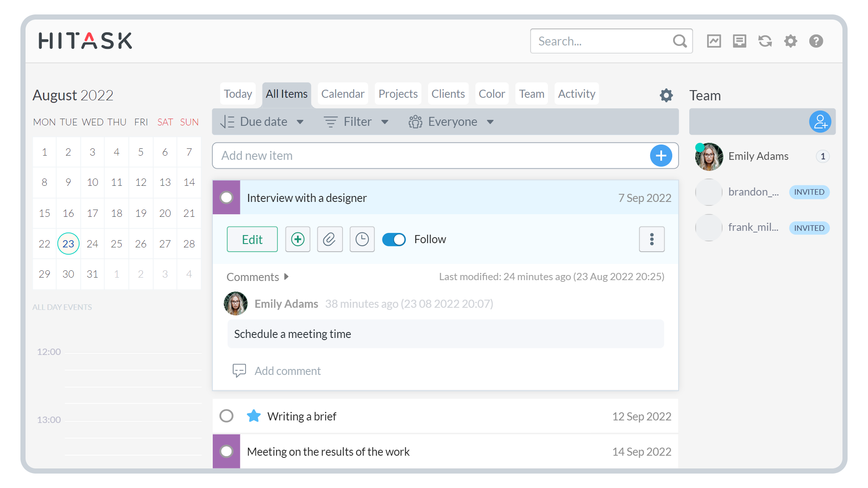Attach a file with paperclip icon

[330, 239]
